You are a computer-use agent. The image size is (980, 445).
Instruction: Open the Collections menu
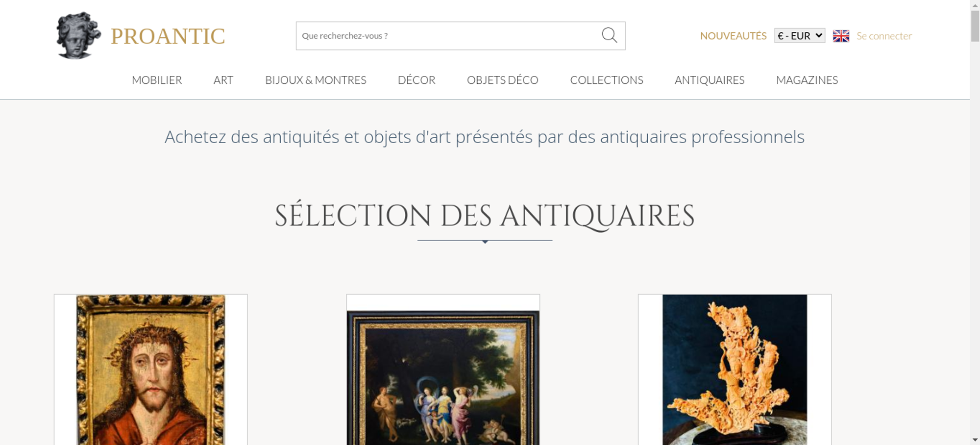pos(607,80)
